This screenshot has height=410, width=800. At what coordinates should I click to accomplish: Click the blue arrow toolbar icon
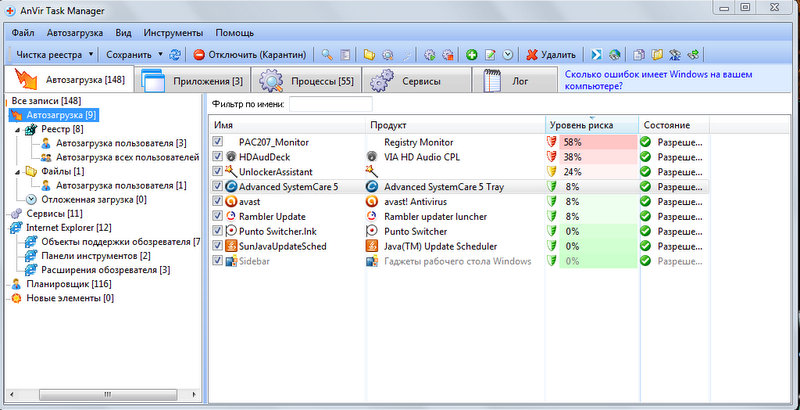click(x=596, y=55)
